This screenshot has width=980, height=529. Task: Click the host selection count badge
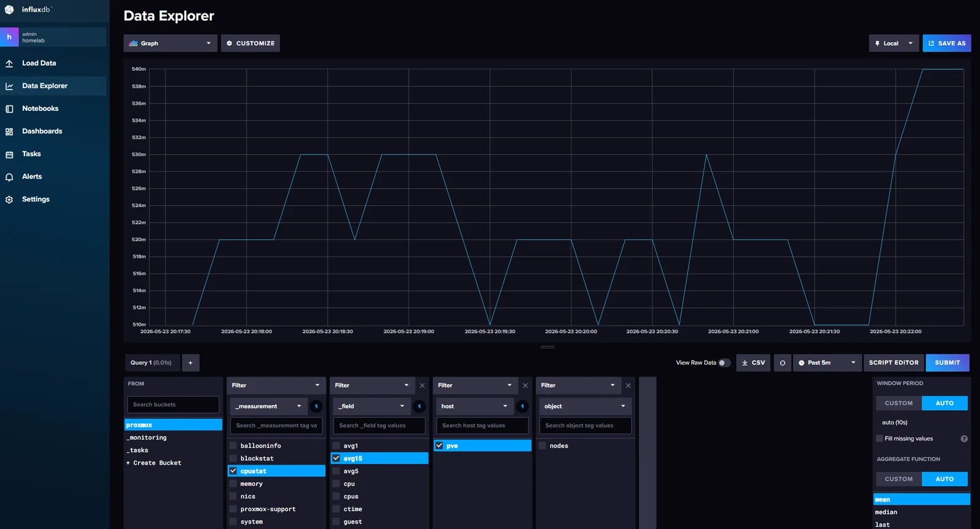522,406
